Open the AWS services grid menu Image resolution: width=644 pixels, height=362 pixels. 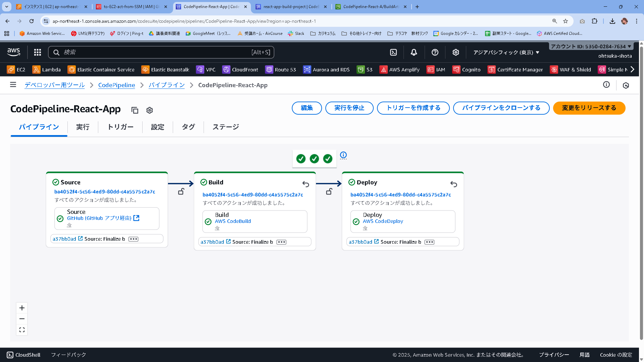38,52
